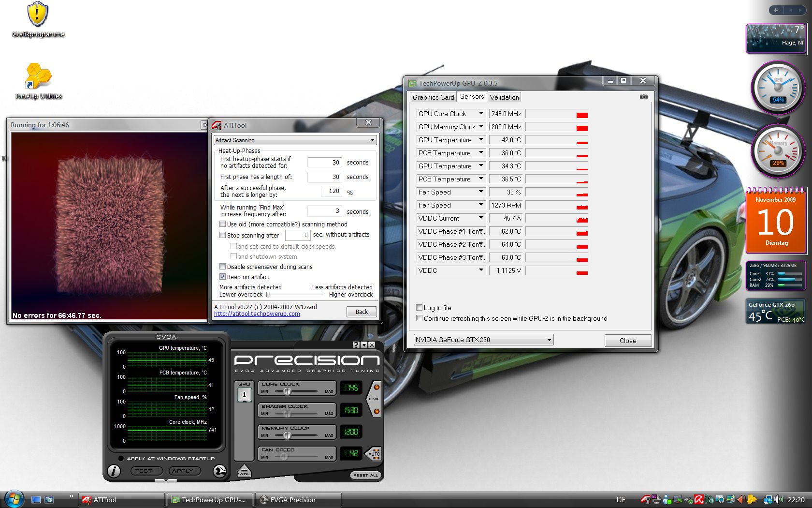Screen dimensions: 812x508
Task: Open the TuneUp Utilities desktop shortcut
Action: click(x=39, y=81)
